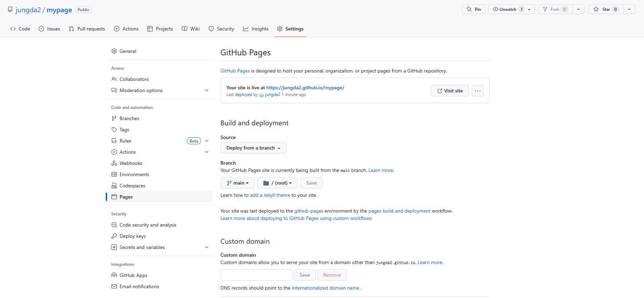This screenshot has height=298, width=644.
Task: Switch to the Insights tab
Action: [x=256, y=29]
